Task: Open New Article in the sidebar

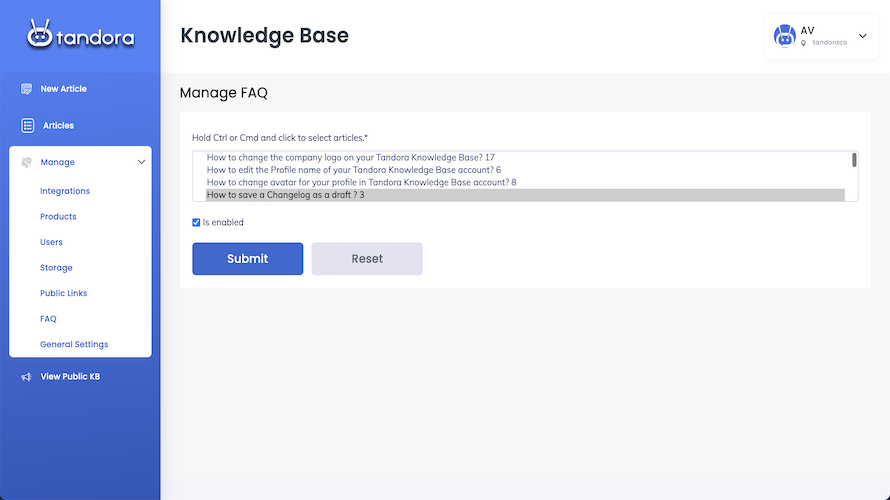Action: (x=64, y=89)
